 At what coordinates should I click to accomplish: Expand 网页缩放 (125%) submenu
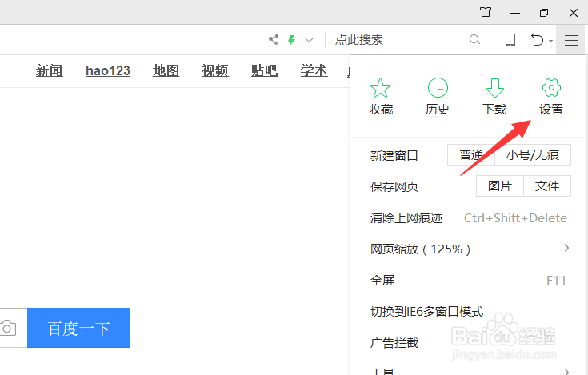468,249
